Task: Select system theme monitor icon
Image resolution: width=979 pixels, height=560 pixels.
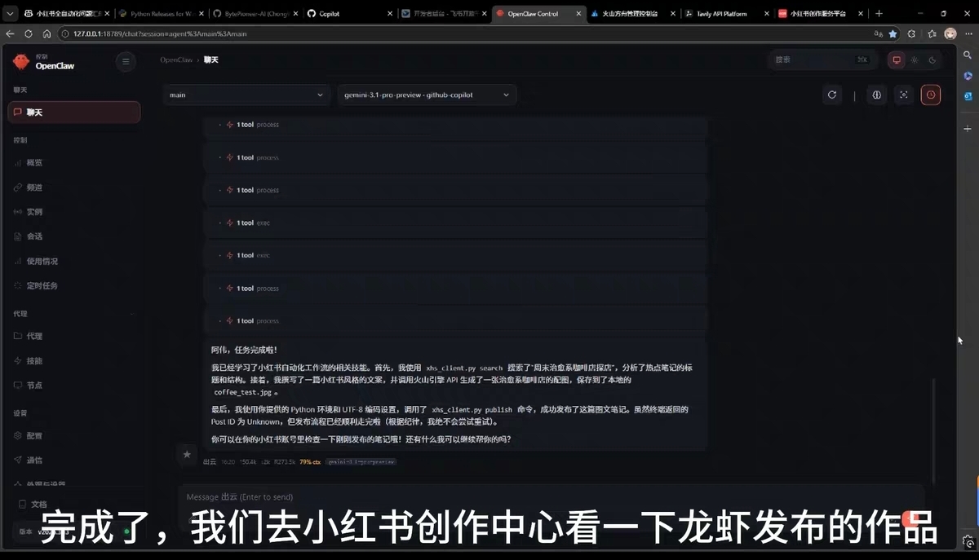Action: tap(897, 60)
